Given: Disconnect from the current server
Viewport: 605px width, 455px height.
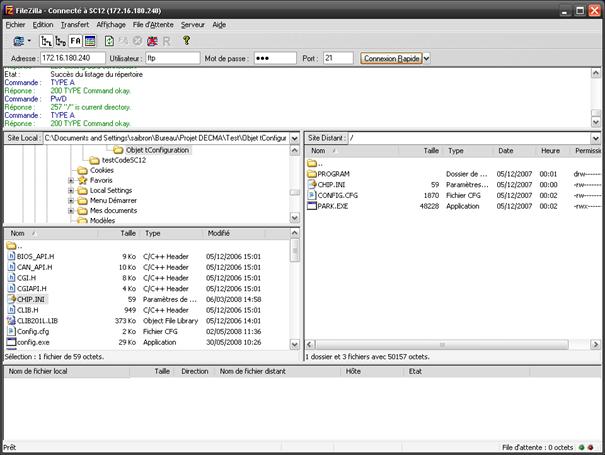Looking at the screenshot, I should pos(152,41).
